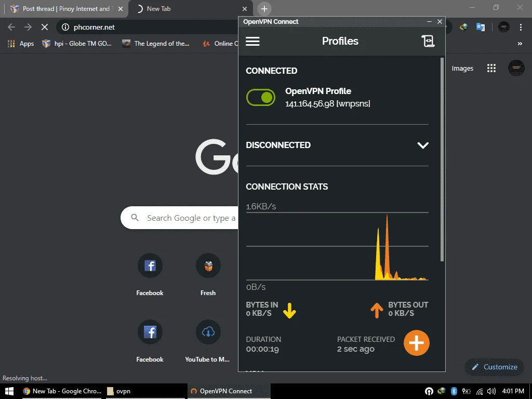Image resolution: width=532 pixels, height=399 pixels.
Task: Click the Internet Download Manager extension icon
Action: 463,27
